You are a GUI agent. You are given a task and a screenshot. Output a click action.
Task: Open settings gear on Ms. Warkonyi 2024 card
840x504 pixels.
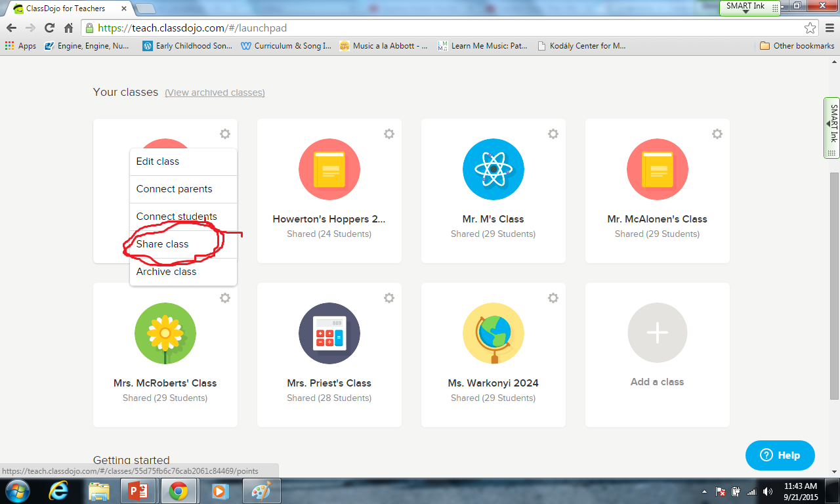[553, 298]
